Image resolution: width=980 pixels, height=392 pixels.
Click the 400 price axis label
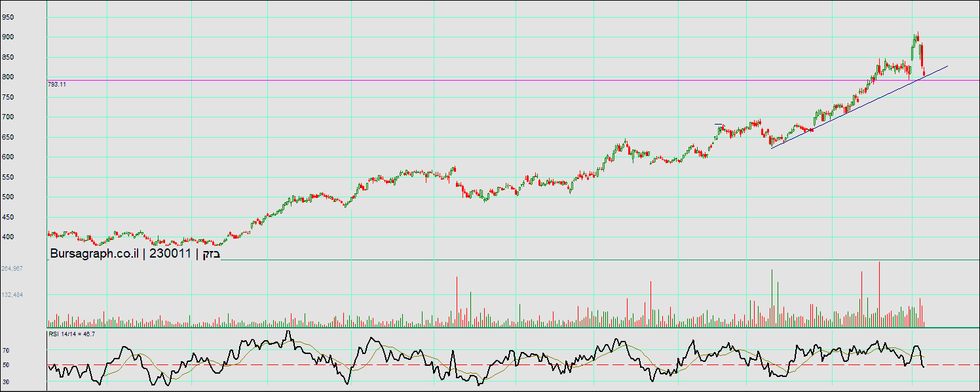point(8,237)
